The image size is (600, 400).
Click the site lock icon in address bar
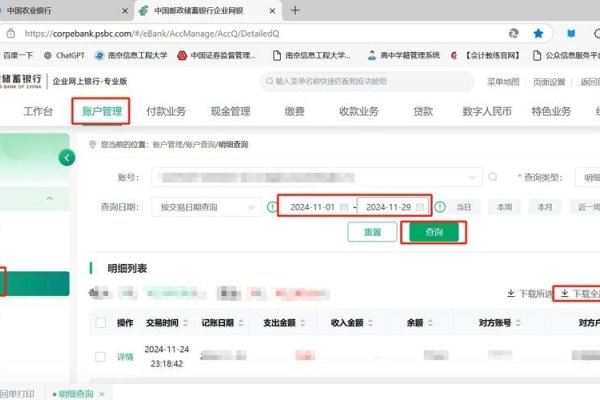click(x=11, y=34)
